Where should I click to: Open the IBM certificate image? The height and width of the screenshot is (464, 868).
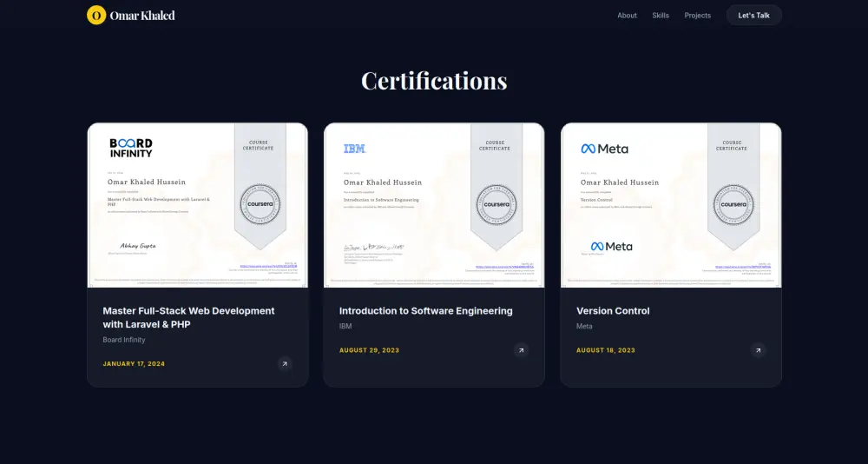tap(434, 205)
